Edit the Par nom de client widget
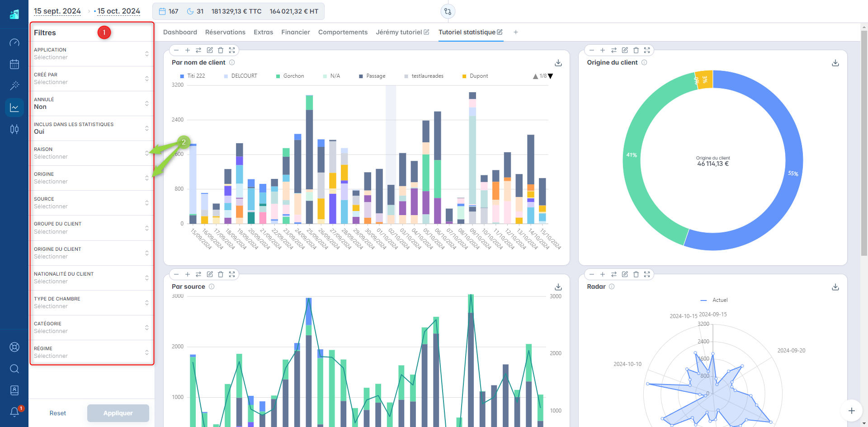 [210, 50]
